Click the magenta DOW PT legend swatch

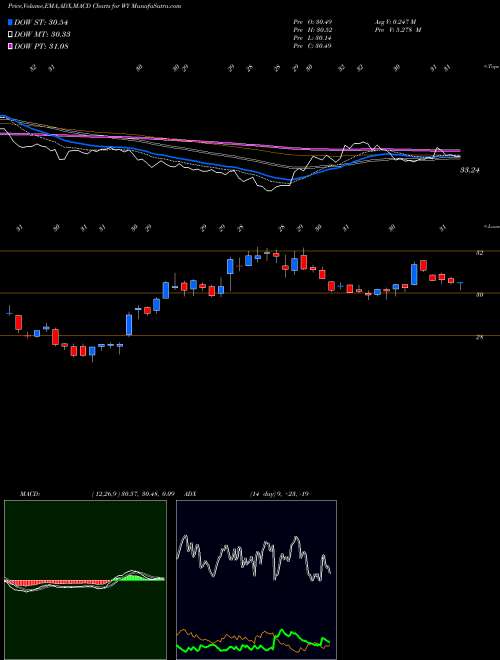10,46
